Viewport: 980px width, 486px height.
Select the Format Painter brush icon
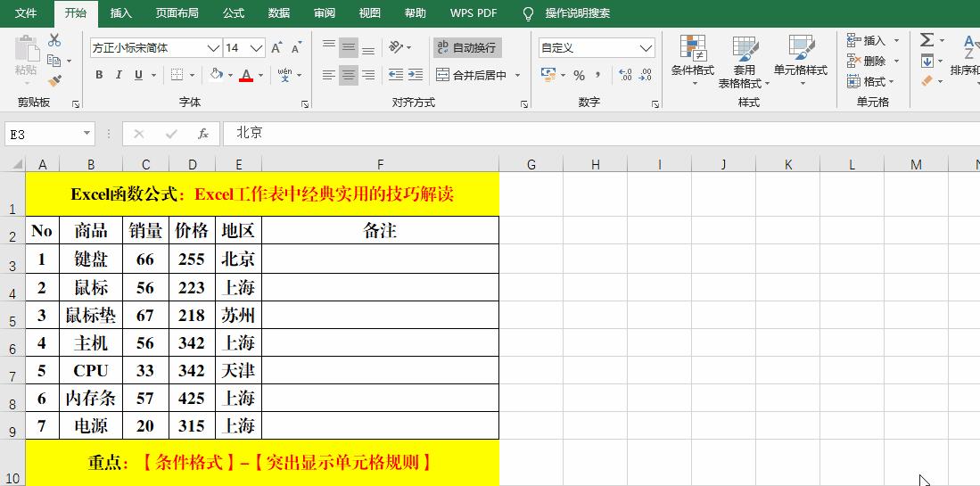54,80
